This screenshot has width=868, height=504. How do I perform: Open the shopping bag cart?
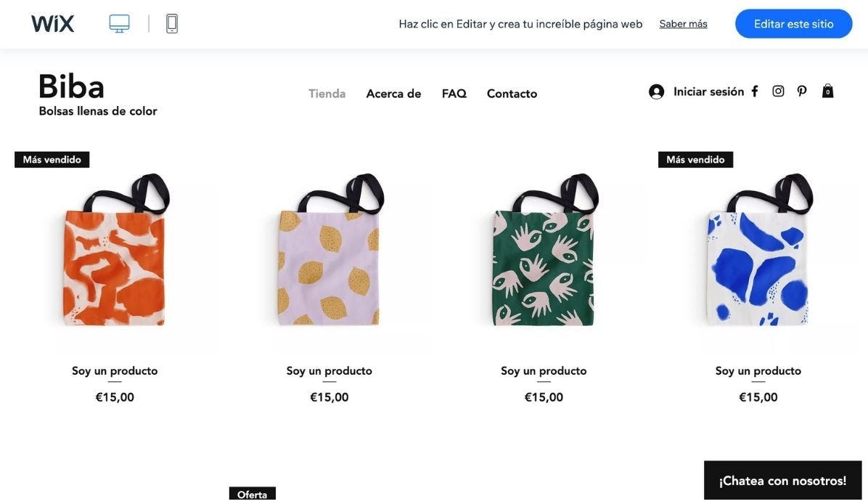coord(827,91)
